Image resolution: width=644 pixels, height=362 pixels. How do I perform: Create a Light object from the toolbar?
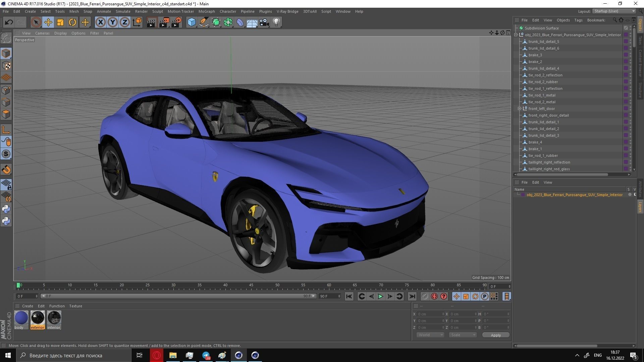pos(276,22)
